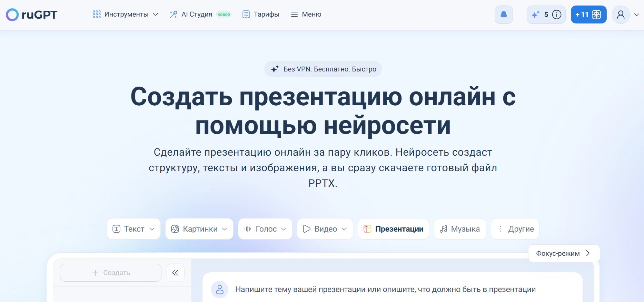Click the sparkle credits icon beside 5
Image resolution: width=644 pixels, height=302 pixels.
tap(535, 14)
